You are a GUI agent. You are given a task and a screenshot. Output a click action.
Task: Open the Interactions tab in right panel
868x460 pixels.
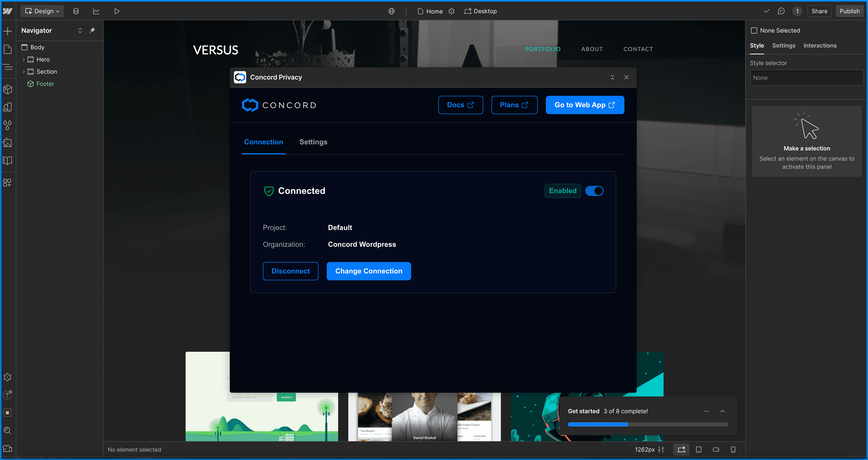coord(819,45)
